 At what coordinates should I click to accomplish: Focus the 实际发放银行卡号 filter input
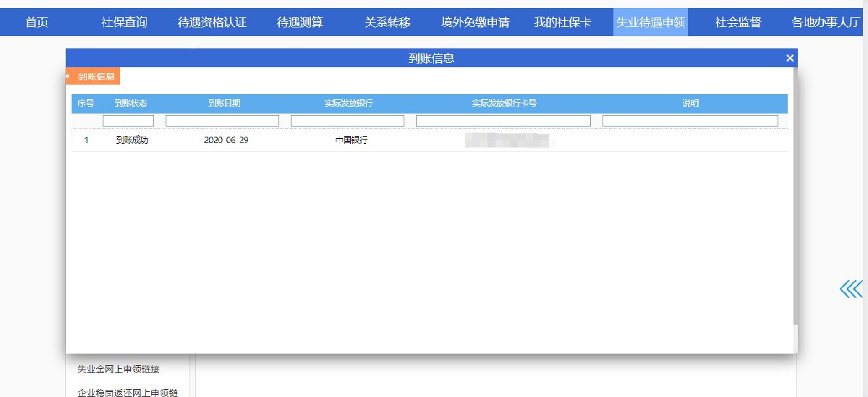[503, 121]
